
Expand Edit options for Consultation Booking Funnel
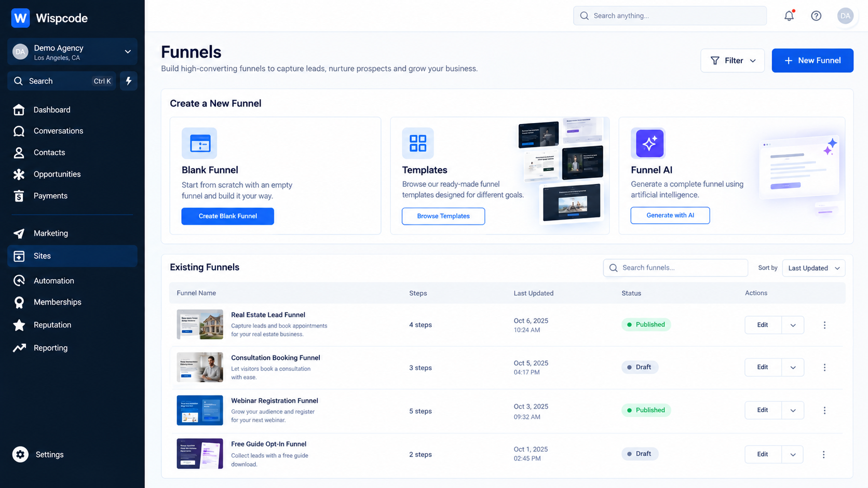[793, 368]
